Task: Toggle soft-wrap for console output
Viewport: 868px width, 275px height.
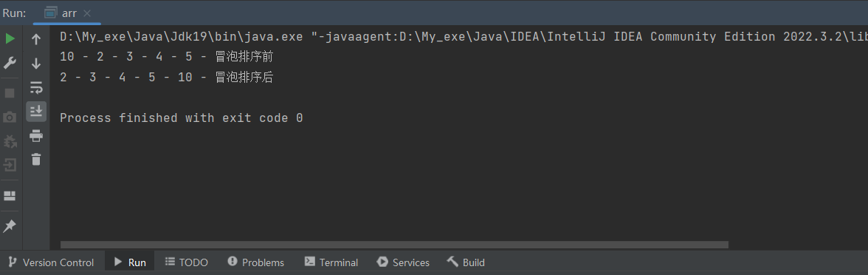Action: [x=36, y=87]
